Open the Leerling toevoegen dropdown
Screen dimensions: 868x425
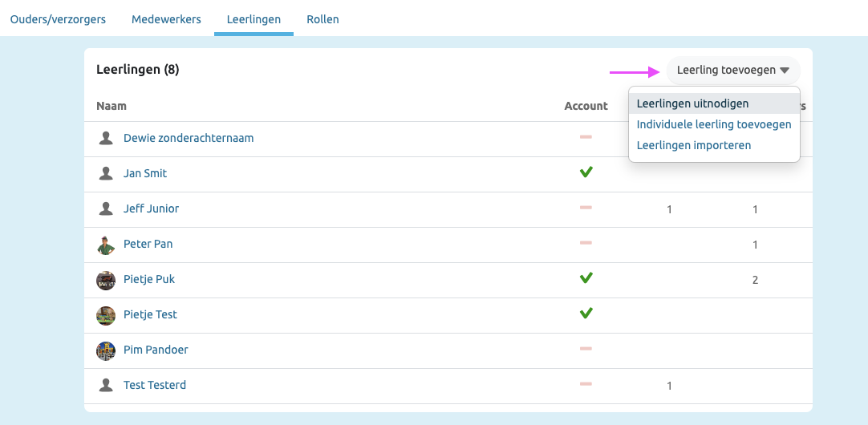click(732, 70)
